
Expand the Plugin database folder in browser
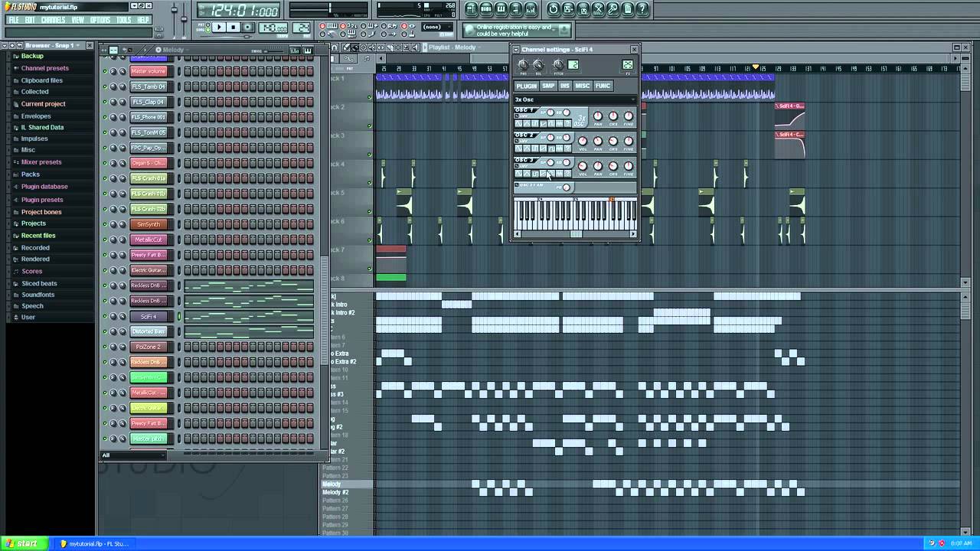click(44, 186)
